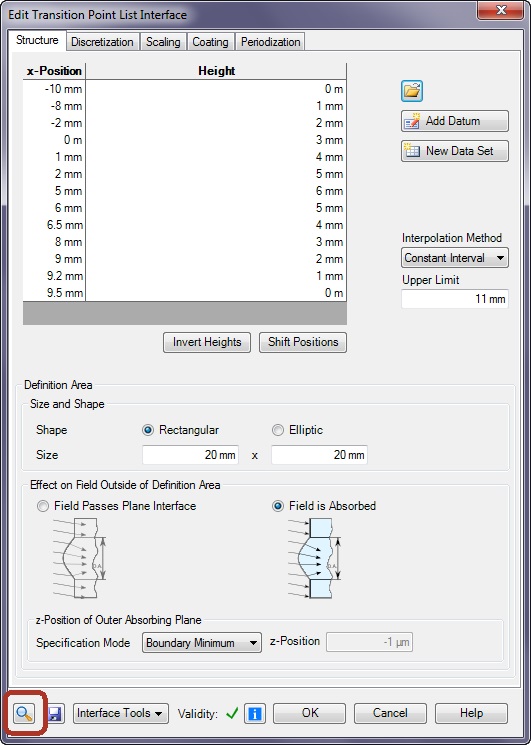Viewport: 531px width, 745px height.
Task: Click the Invert Heights button
Action: coord(207,342)
